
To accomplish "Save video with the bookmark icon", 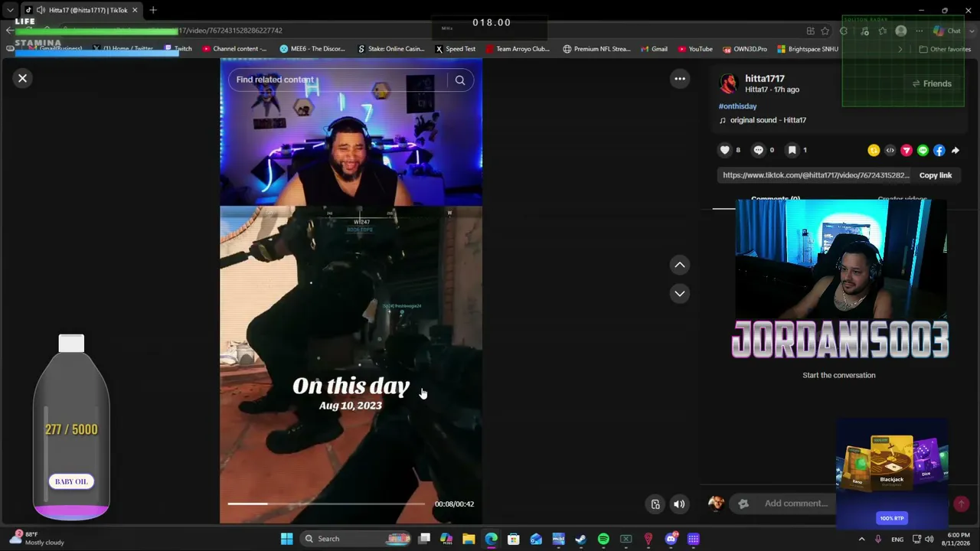I will [792, 150].
